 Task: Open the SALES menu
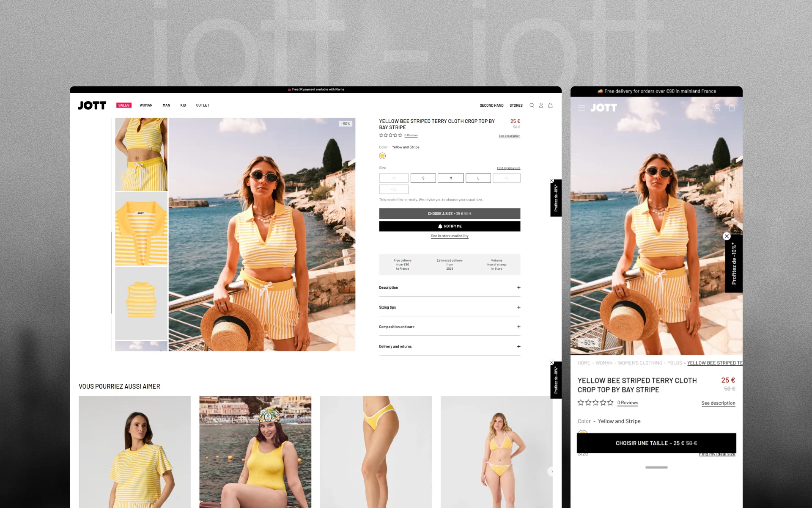[x=124, y=105]
